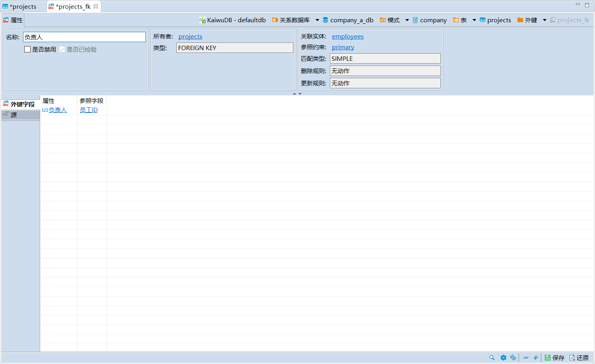Image resolution: width=595 pixels, height=364 pixels.
Task: Open the employees linked entity
Action: pos(347,37)
